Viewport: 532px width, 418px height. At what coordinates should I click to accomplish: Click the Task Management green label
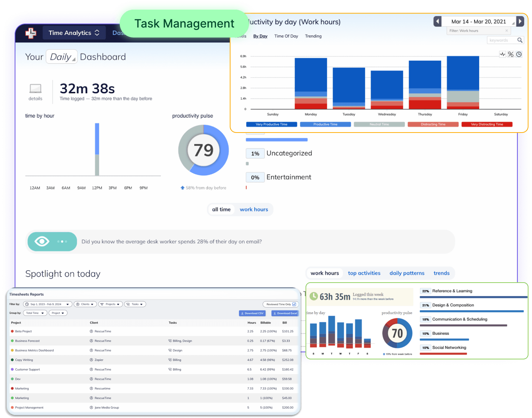tap(184, 24)
